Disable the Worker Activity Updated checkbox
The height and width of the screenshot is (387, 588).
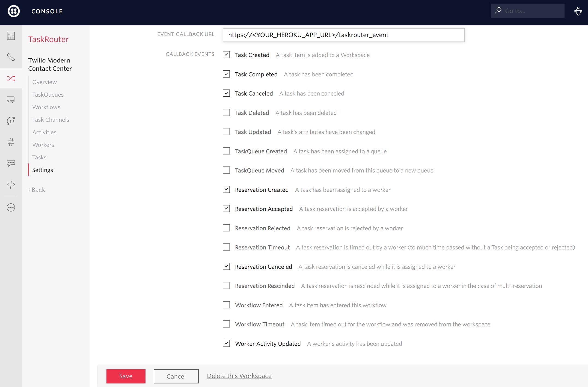click(x=226, y=343)
